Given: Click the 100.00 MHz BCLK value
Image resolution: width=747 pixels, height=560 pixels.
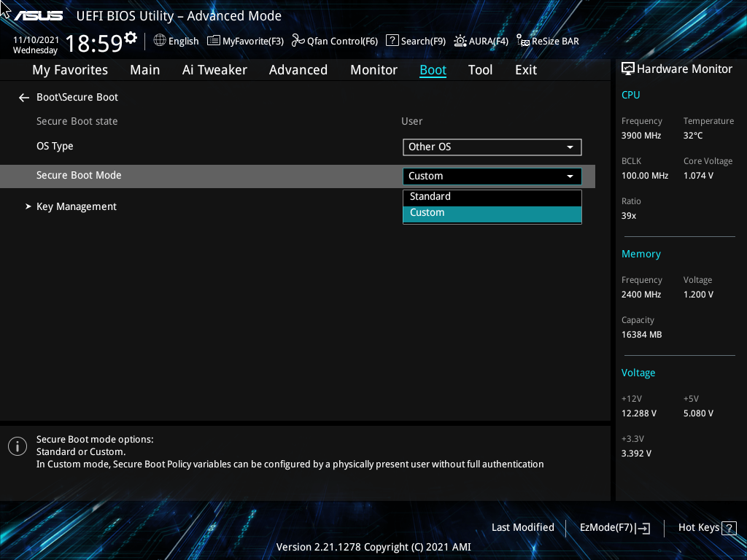Looking at the screenshot, I should pyautogui.click(x=645, y=176).
